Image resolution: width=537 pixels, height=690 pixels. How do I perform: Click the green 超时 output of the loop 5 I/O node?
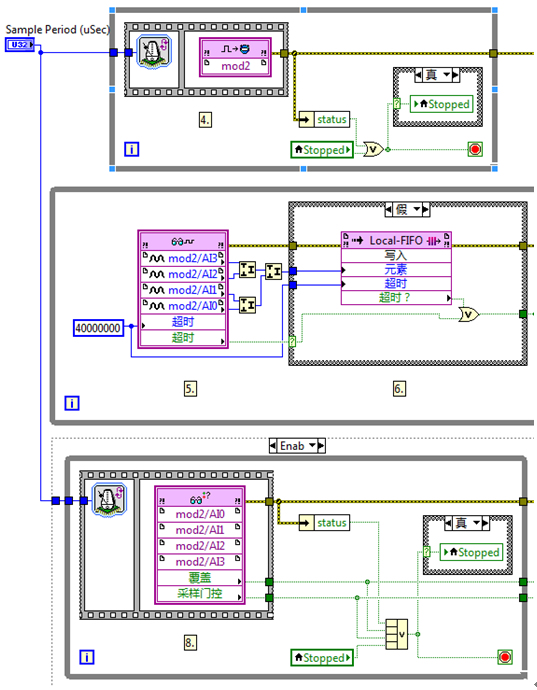(x=183, y=338)
